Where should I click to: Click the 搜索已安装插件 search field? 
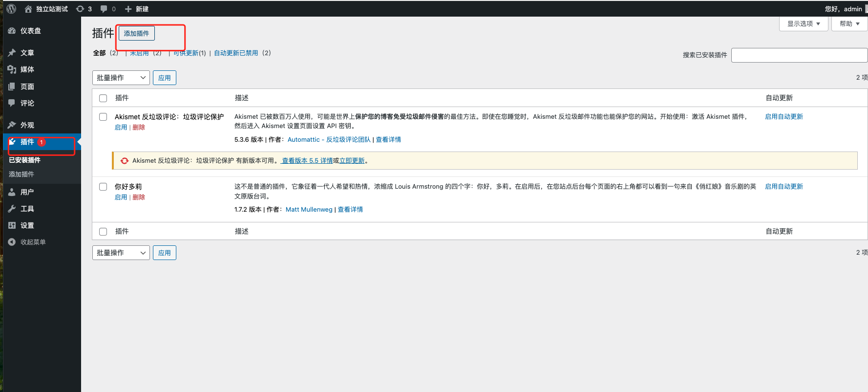pyautogui.click(x=799, y=55)
